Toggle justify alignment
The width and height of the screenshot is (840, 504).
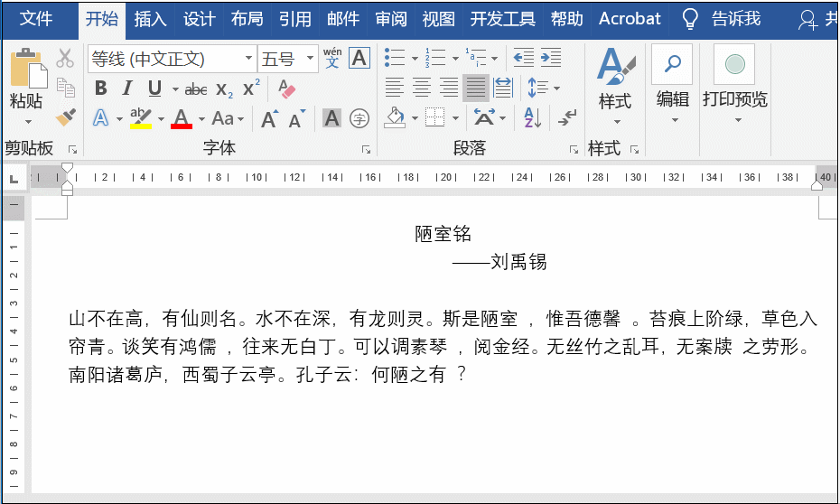click(x=476, y=88)
